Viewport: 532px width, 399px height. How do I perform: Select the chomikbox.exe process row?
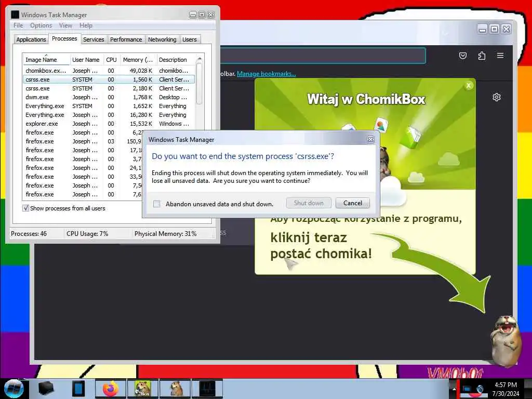[109, 71]
